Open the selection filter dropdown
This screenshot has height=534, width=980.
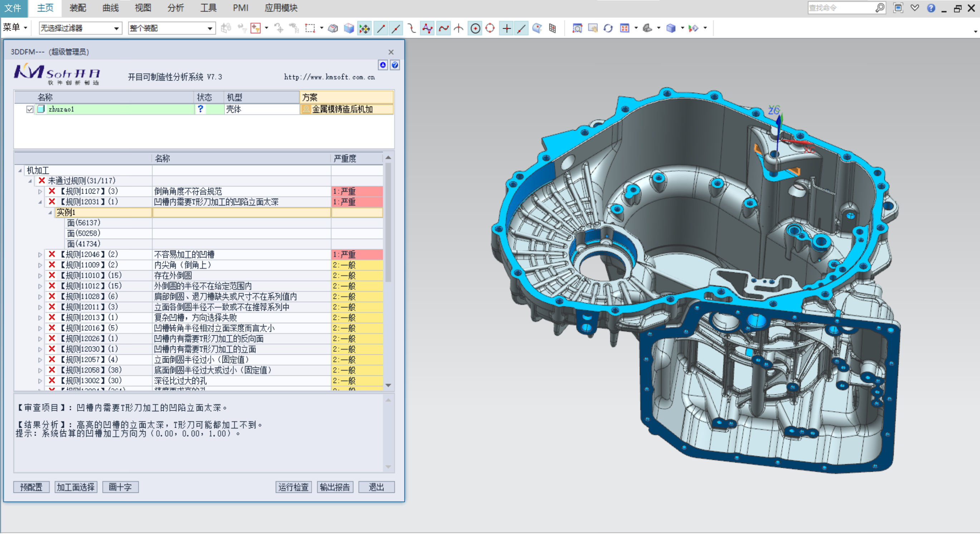point(116,28)
